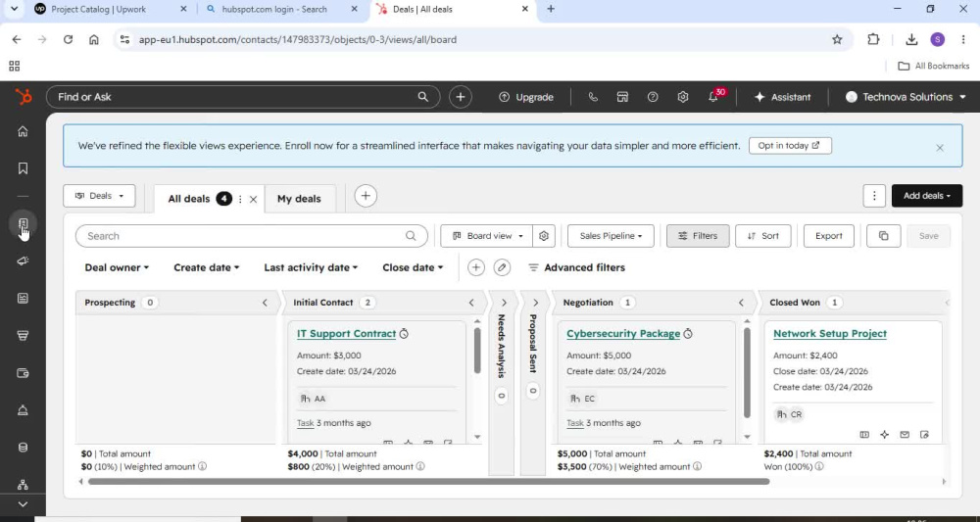Add a quick filter with plus circle
Viewport: 980px width, 522px height.
click(475, 267)
